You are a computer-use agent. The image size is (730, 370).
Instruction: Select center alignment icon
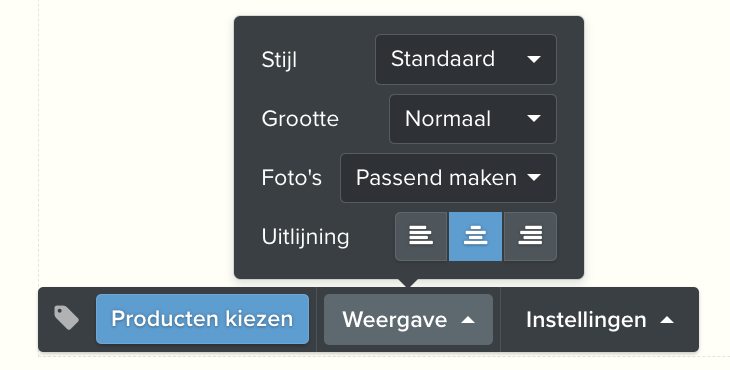click(475, 236)
